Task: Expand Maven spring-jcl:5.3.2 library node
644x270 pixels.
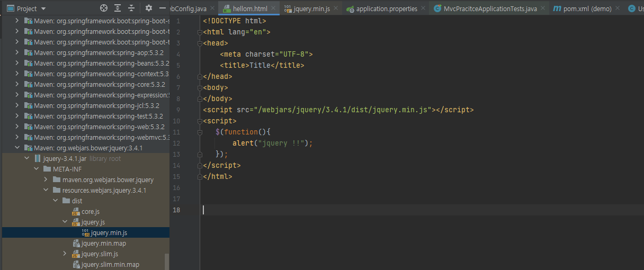Action: (17, 106)
